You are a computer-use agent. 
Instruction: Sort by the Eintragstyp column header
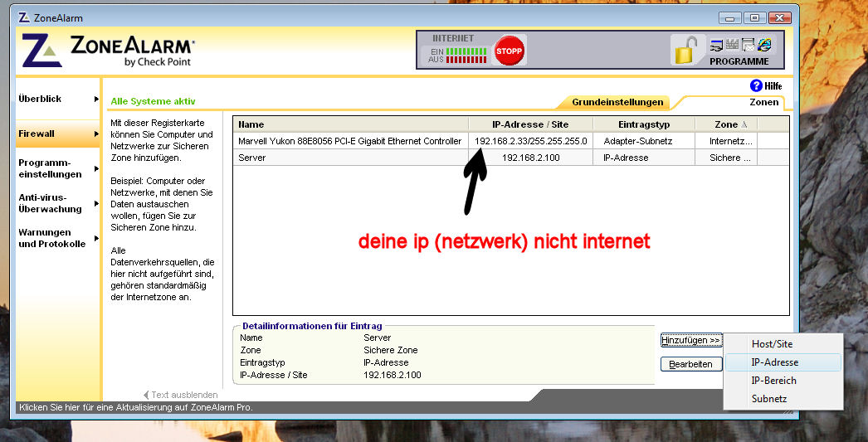click(x=644, y=124)
